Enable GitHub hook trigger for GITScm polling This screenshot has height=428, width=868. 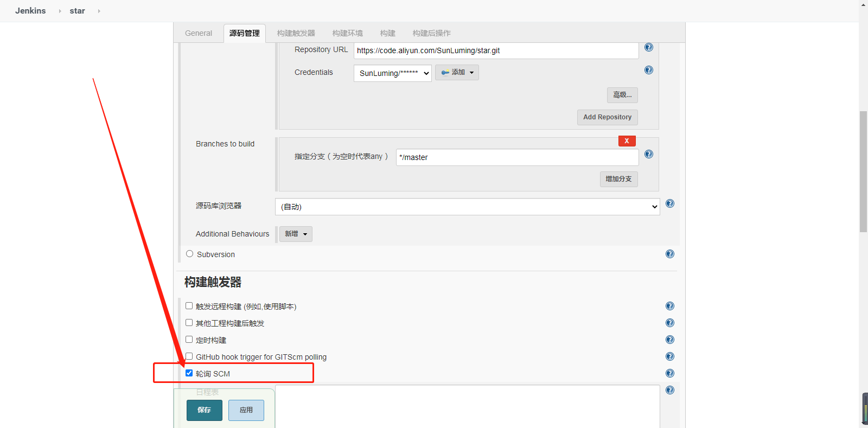[x=189, y=356]
